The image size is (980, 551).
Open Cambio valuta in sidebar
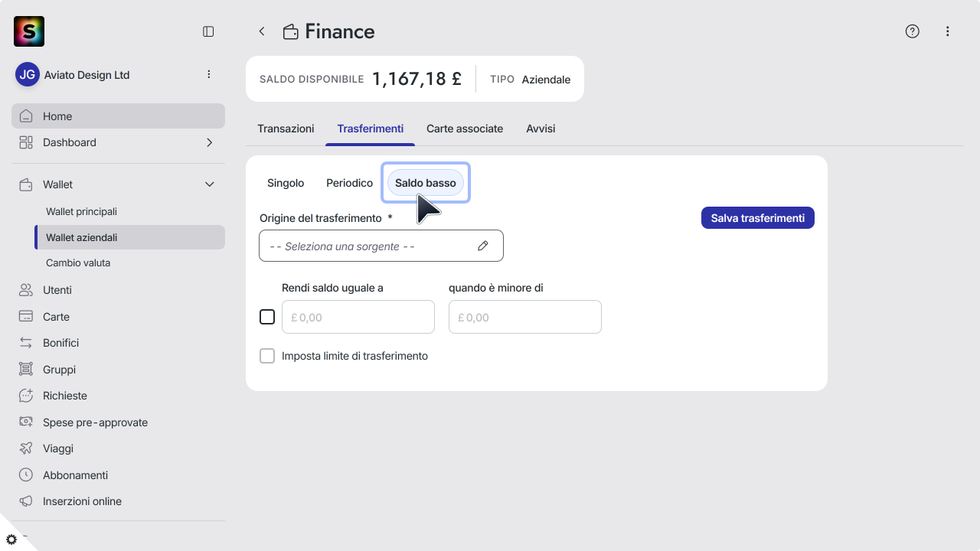78,262
